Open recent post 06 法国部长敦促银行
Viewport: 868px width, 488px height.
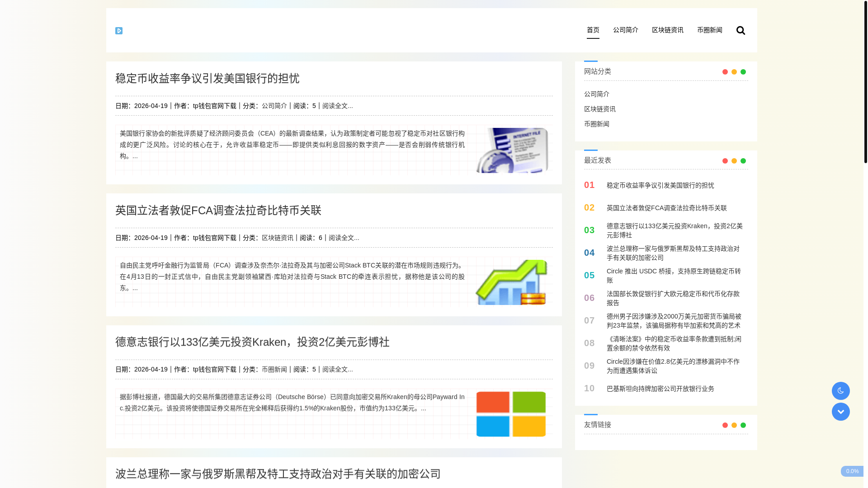pyautogui.click(x=673, y=298)
